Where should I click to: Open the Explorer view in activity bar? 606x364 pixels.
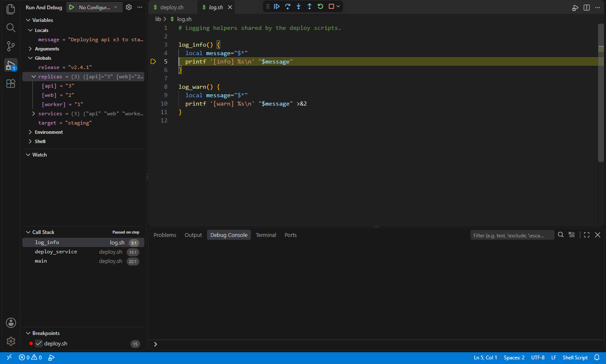click(x=11, y=9)
